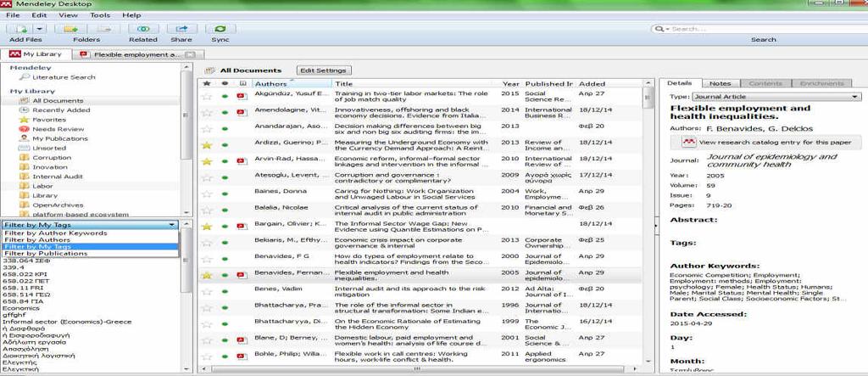The height and width of the screenshot is (376, 868).
Task: Click into the Search field
Action: (x=764, y=29)
